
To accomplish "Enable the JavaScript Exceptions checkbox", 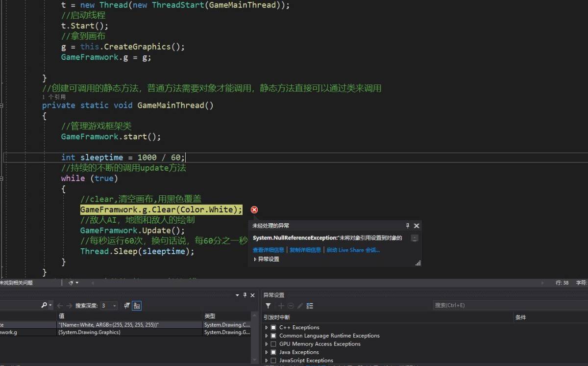I will [x=273, y=361].
